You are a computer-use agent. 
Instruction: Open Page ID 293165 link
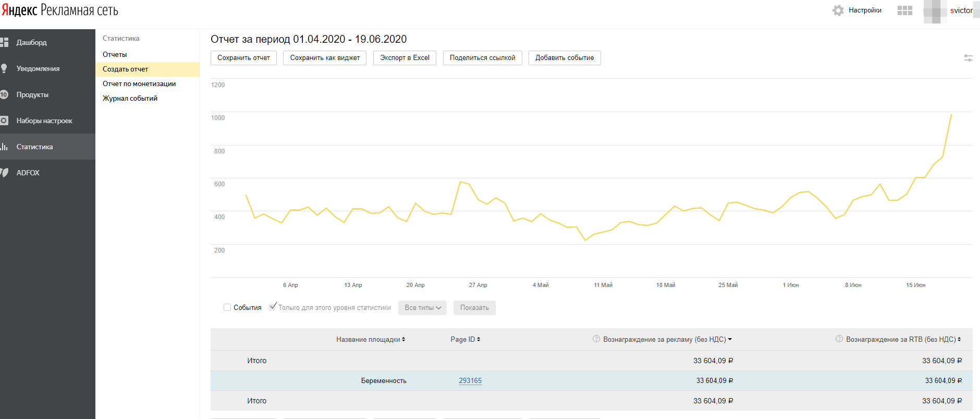pyautogui.click(x=470, y=380)
